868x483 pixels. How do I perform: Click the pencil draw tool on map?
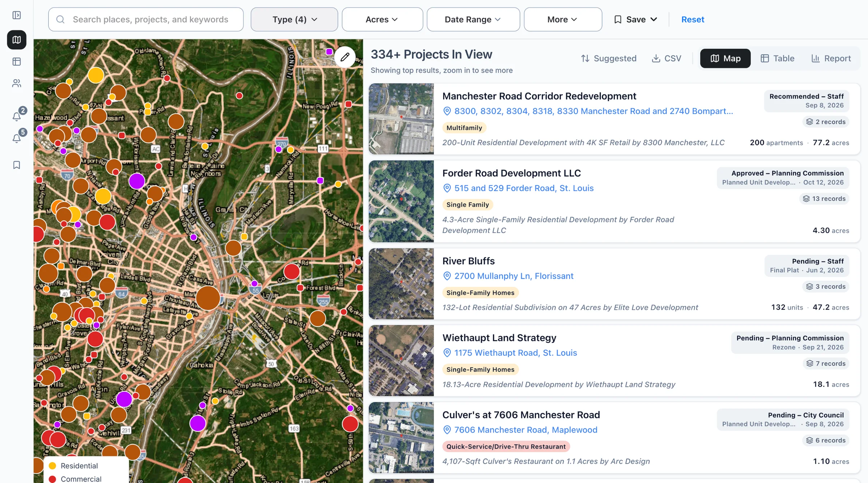(345, 57)
